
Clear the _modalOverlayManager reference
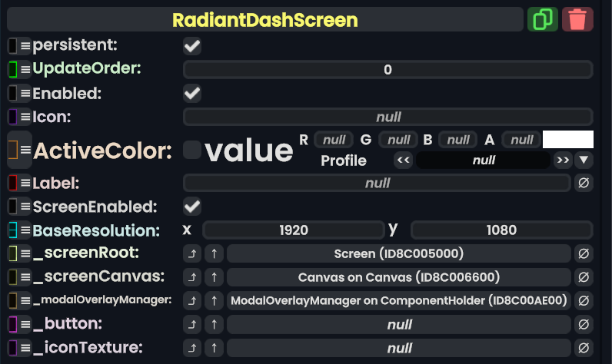[x=584, y=300]
